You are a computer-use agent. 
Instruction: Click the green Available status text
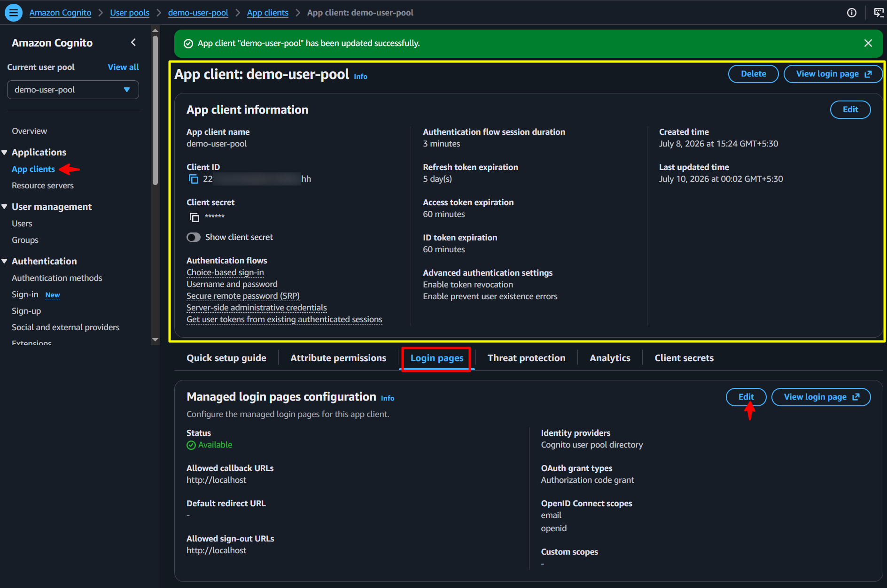215,445
